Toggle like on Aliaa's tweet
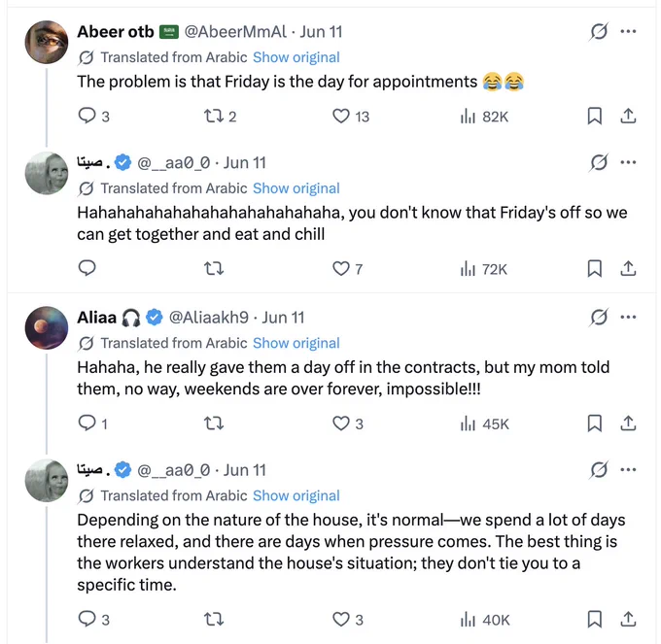 [347, 423]
